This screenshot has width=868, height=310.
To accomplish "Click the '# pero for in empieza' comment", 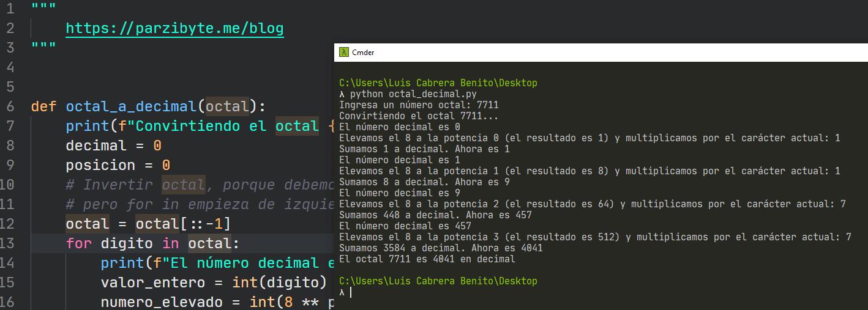I will (199, 204).
